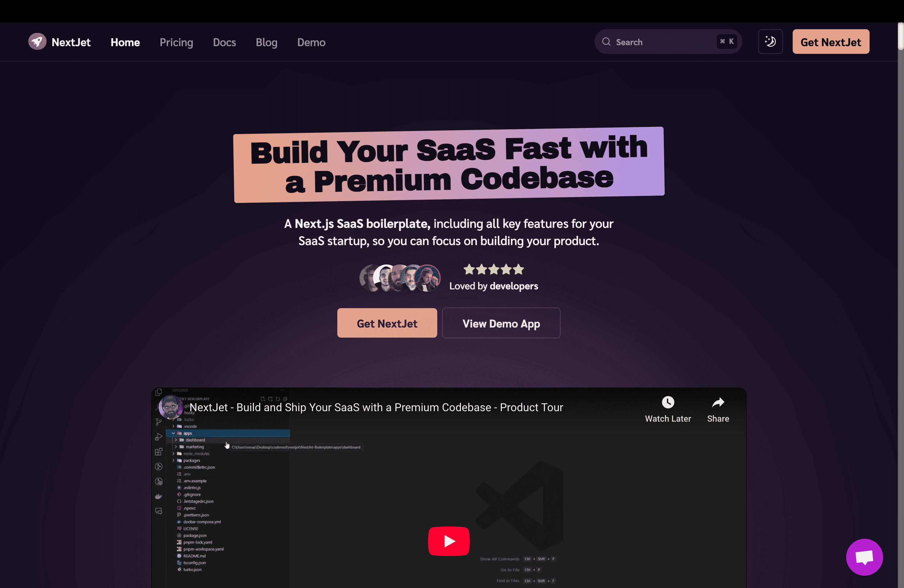The width and height of the screenshot is (904, 588).
Task: Click Get NextJet in the header
Action: (x=831, y=42)
